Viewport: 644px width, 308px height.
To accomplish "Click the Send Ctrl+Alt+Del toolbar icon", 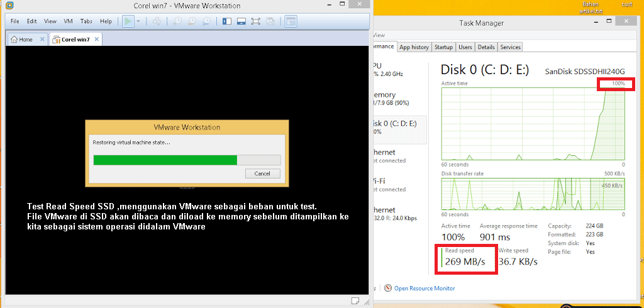I will coord(157,21).
